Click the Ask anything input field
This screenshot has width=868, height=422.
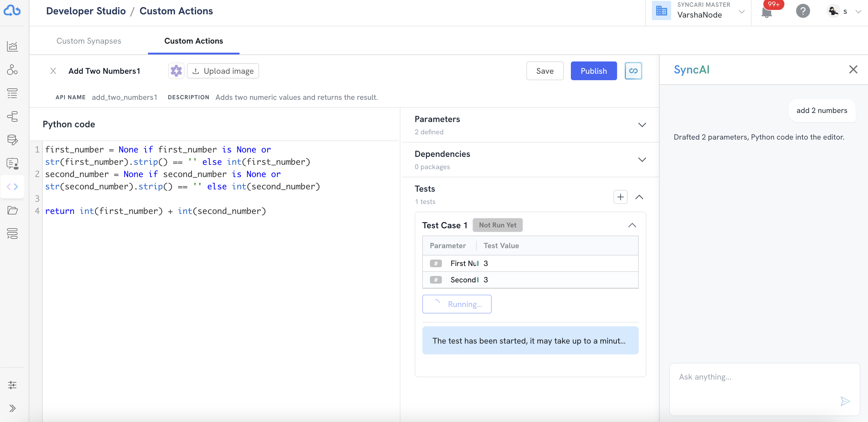764,389
